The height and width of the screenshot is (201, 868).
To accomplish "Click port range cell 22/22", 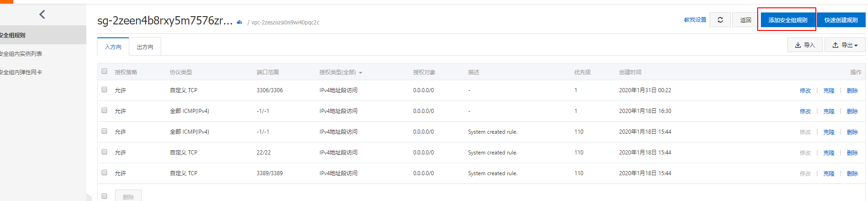I will pos(264,153).
